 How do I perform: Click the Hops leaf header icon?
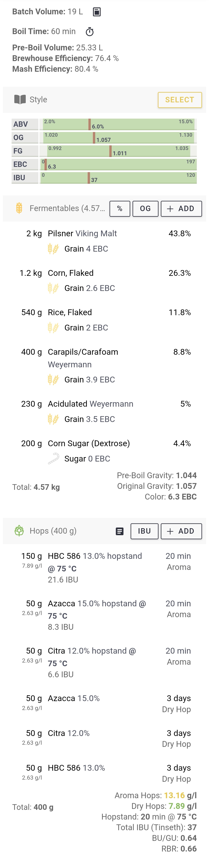pyautogui.click(x=19, y=531)
